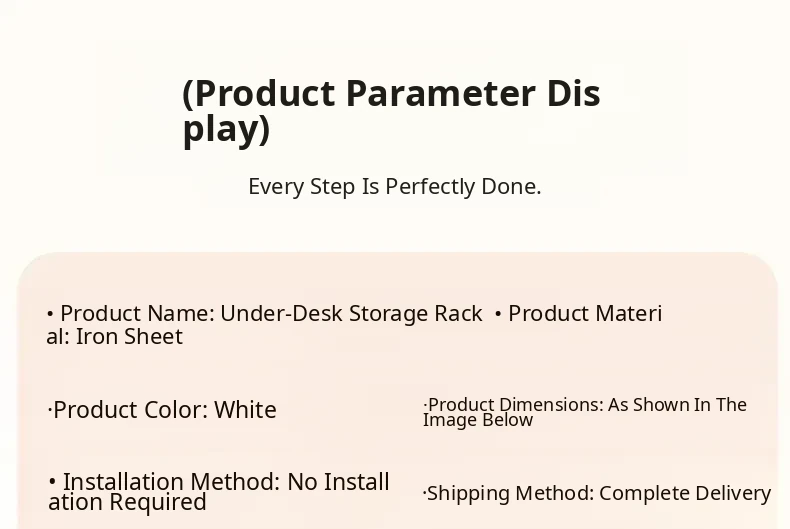Click the "Product Name" label

(x=134, y=314)
